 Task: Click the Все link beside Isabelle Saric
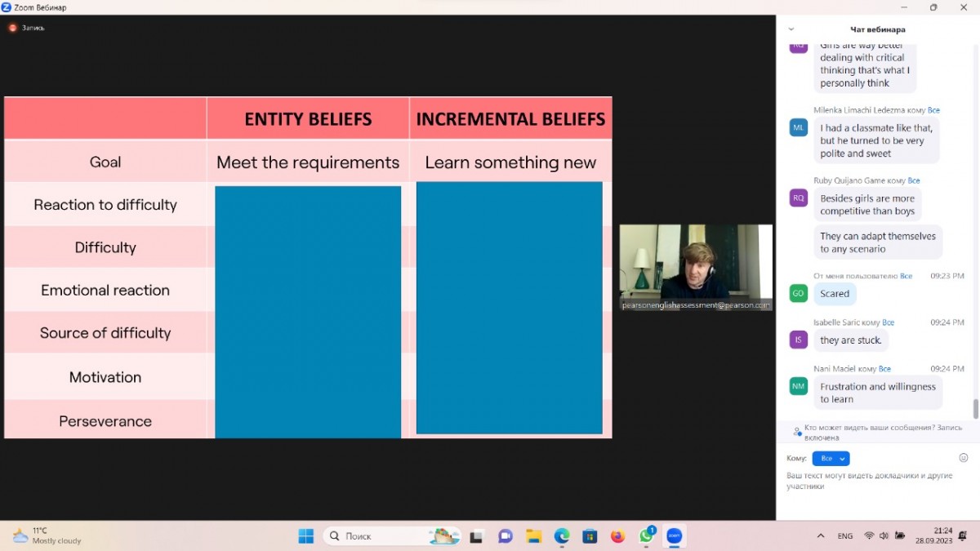click(888, 322)
